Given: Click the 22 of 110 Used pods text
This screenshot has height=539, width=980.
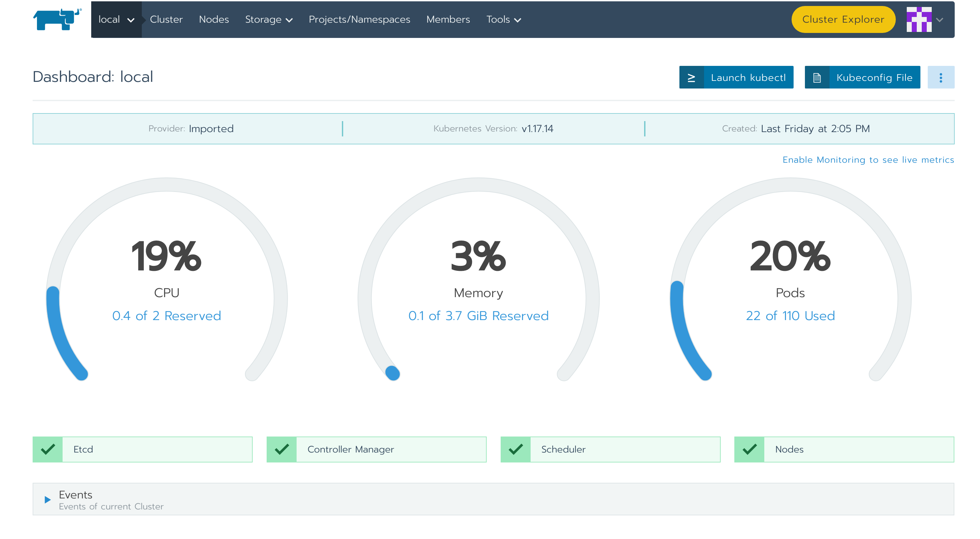Looking at the screenshot, I should tap(790, 315).
